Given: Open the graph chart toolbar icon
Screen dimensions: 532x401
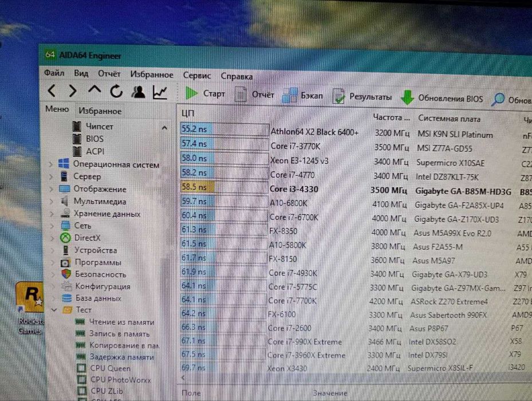Looking at the screenshot, I should coord(160,92).
